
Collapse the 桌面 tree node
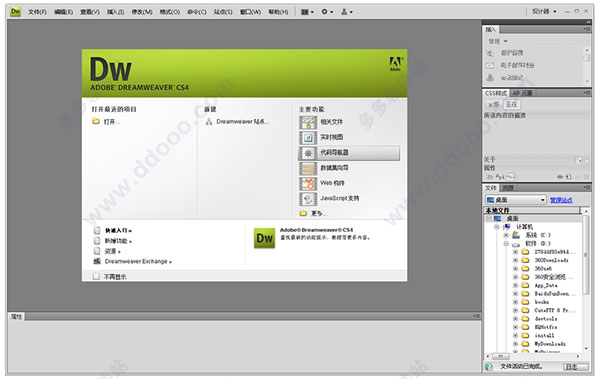tap(489, 218)
